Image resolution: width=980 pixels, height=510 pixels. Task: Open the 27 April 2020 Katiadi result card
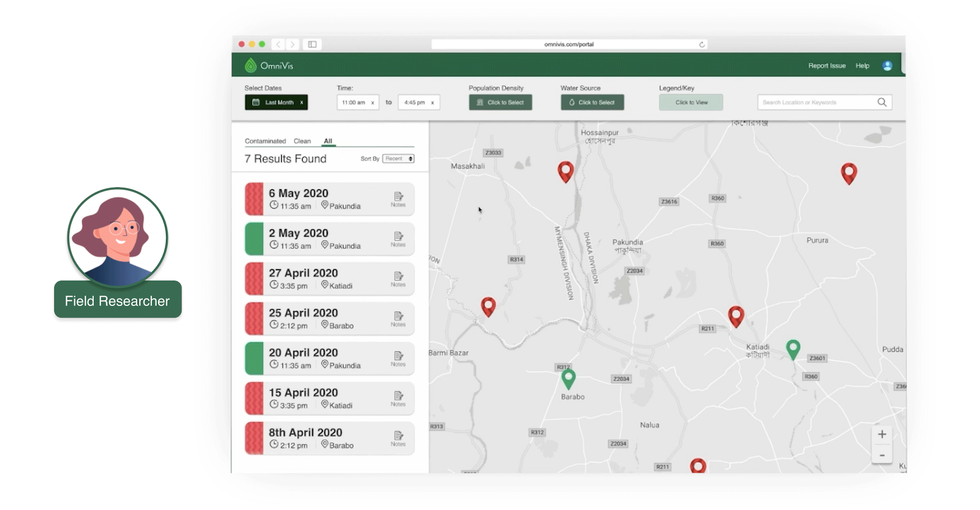click(x=330, y=279)
